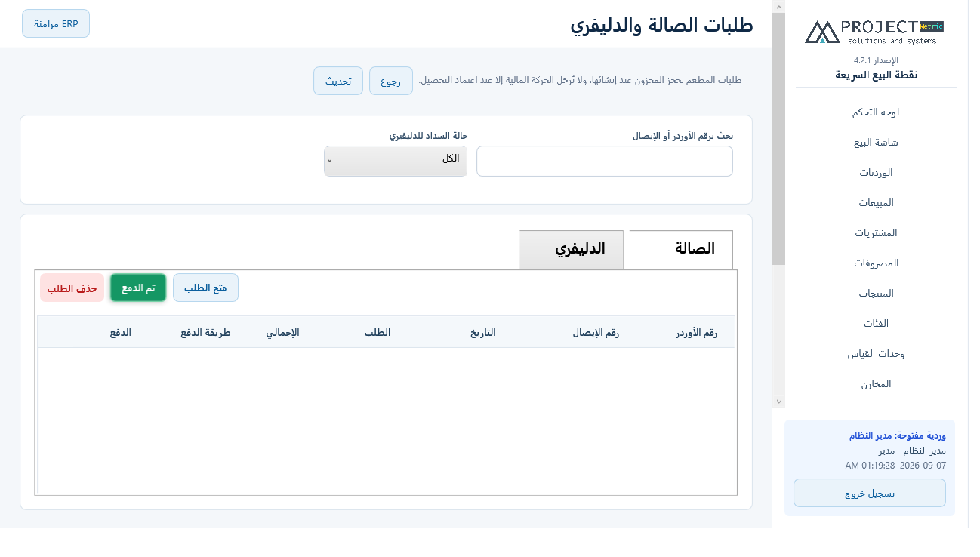
Task: Switch to the الدليفري (delivery) tab
Action: [x=572, y=249]
